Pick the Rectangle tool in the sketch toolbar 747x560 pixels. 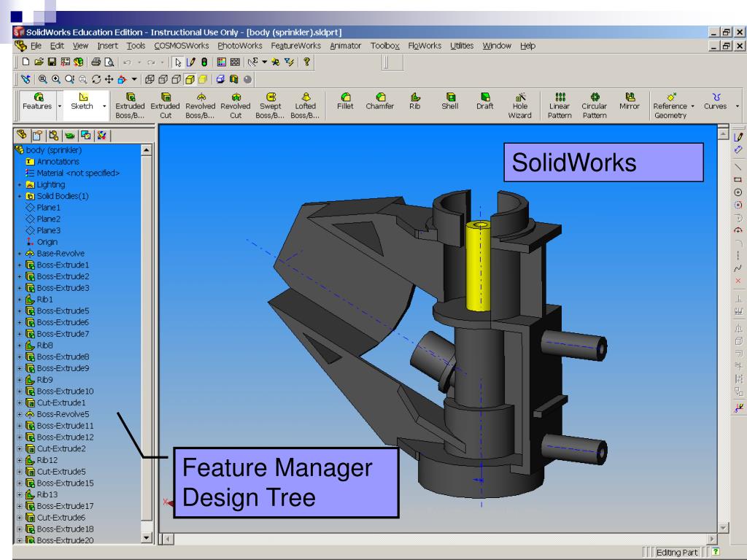click(738, 179)
